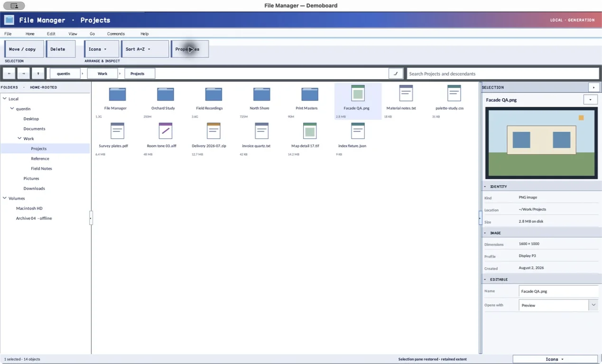602x364 pixels.
Task: Select the Material notes.txt file icon
Action: point(406,93)
